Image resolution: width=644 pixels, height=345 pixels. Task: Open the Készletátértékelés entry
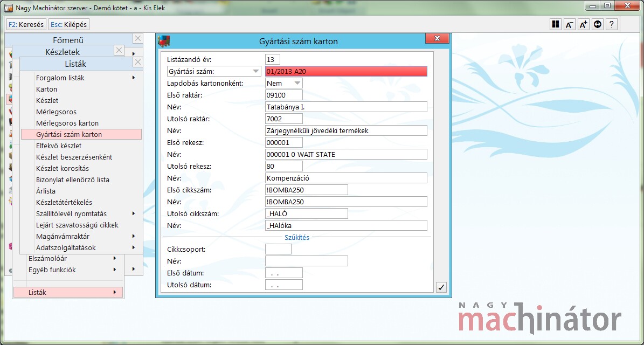(x=64, y=203)
